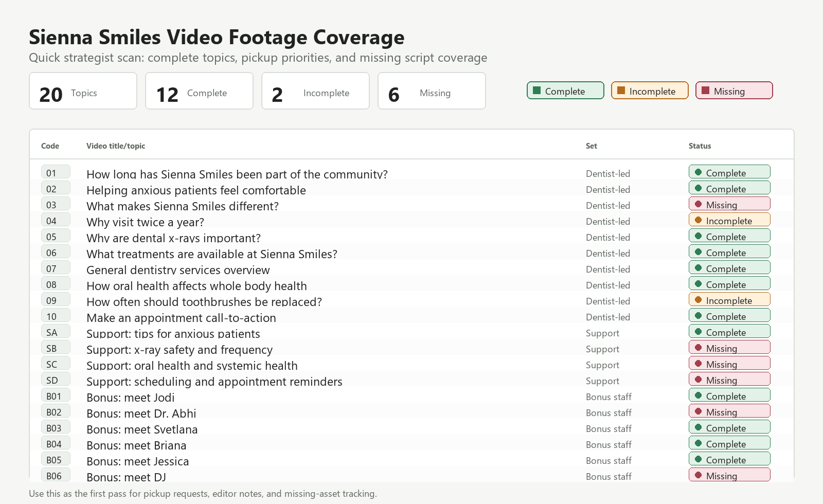Click Missing status for 'What makes Sienna Smiles different?'
Viewport: 823px width, 504px height.
[729, 204]
